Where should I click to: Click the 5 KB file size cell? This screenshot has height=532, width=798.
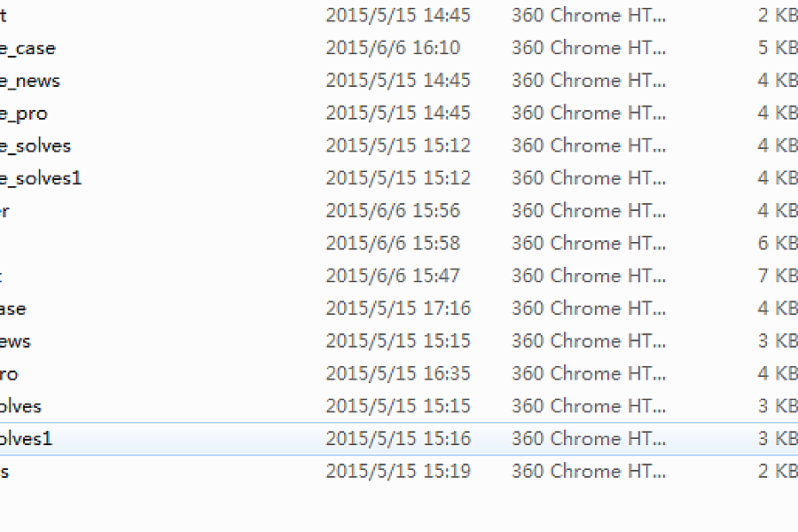778,48
